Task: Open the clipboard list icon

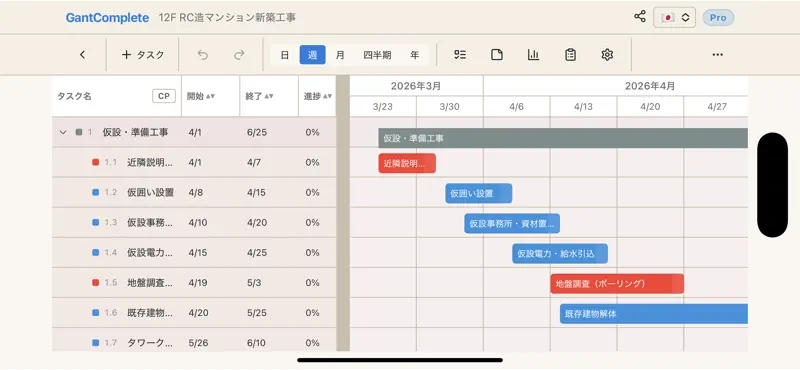Action: tap(570, 55)
